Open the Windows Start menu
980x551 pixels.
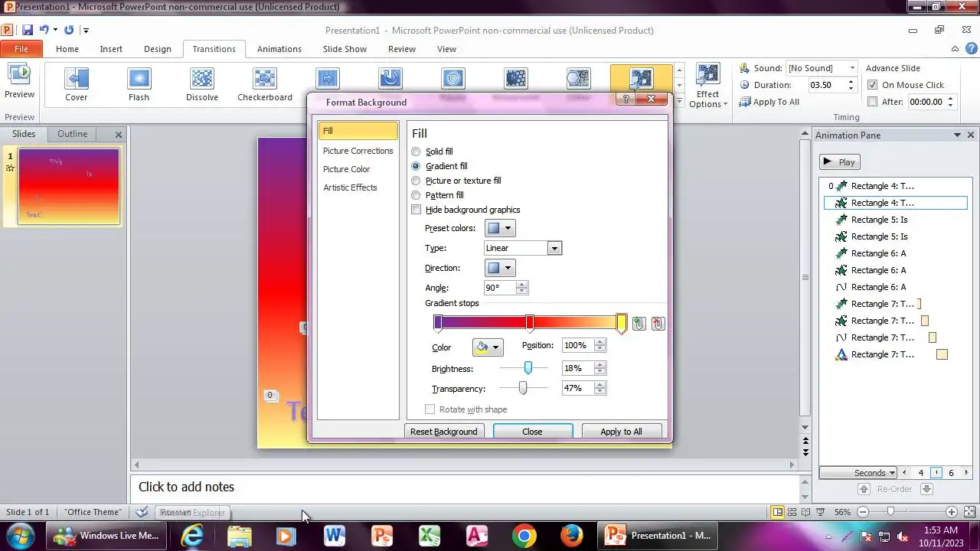[x=21, y=536]
